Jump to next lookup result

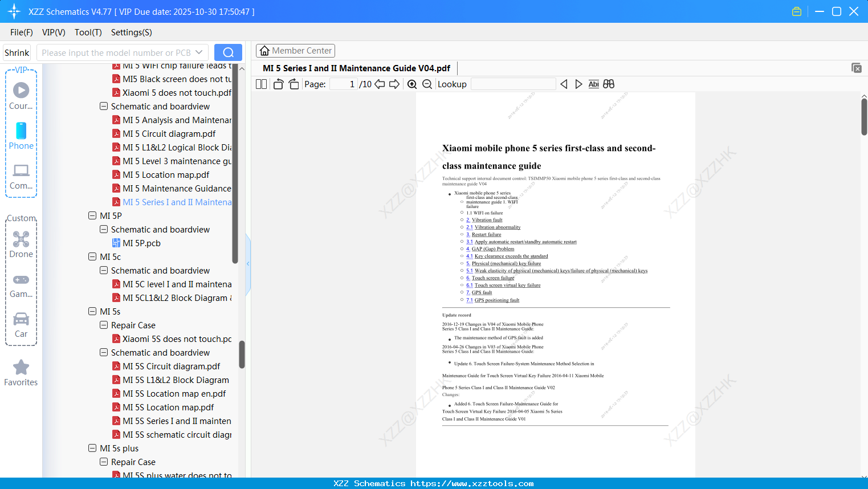click(x=578, y=84)
